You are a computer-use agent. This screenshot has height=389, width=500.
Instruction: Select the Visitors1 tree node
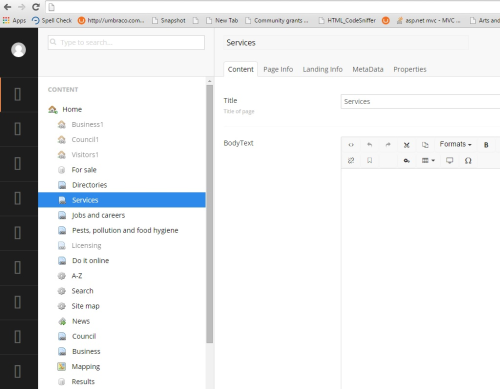pos(85,155)
